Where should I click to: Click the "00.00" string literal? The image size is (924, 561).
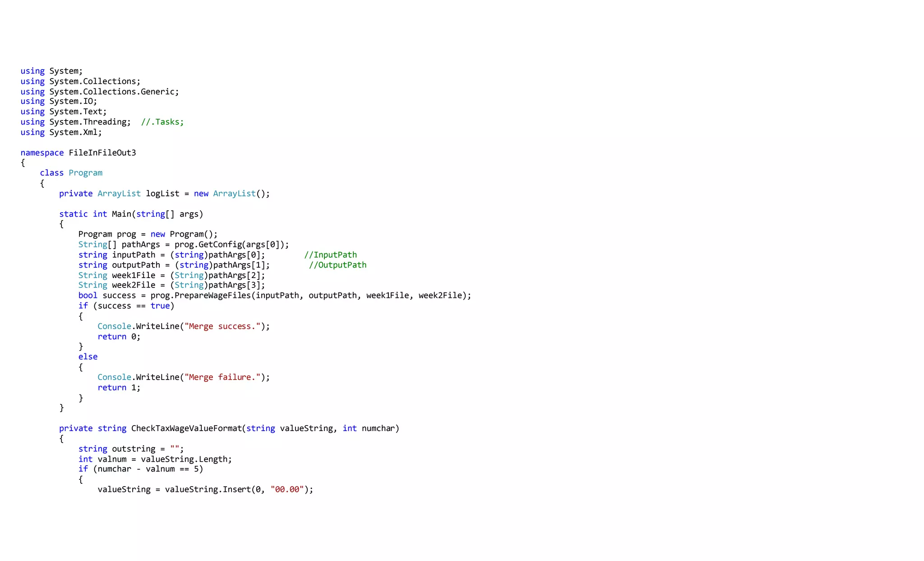(x=287, y=490)
